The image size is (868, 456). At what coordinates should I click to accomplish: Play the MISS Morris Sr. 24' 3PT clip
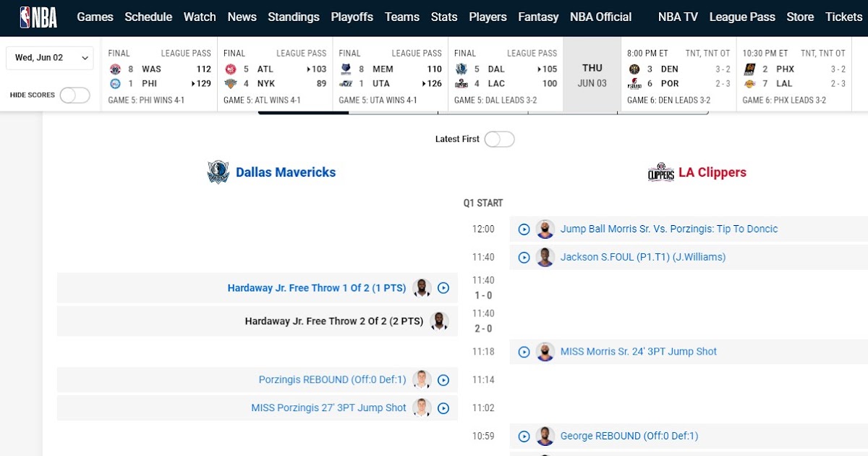(x=524, y=351)
